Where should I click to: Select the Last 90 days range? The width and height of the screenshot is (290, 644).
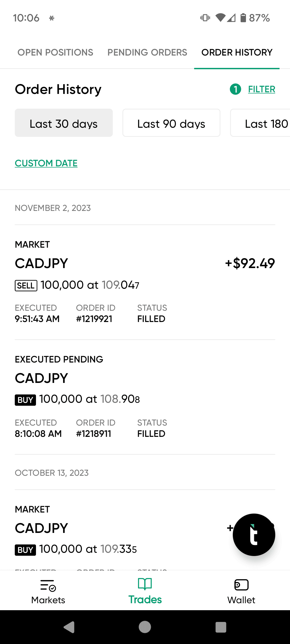[x=171, y=123]
